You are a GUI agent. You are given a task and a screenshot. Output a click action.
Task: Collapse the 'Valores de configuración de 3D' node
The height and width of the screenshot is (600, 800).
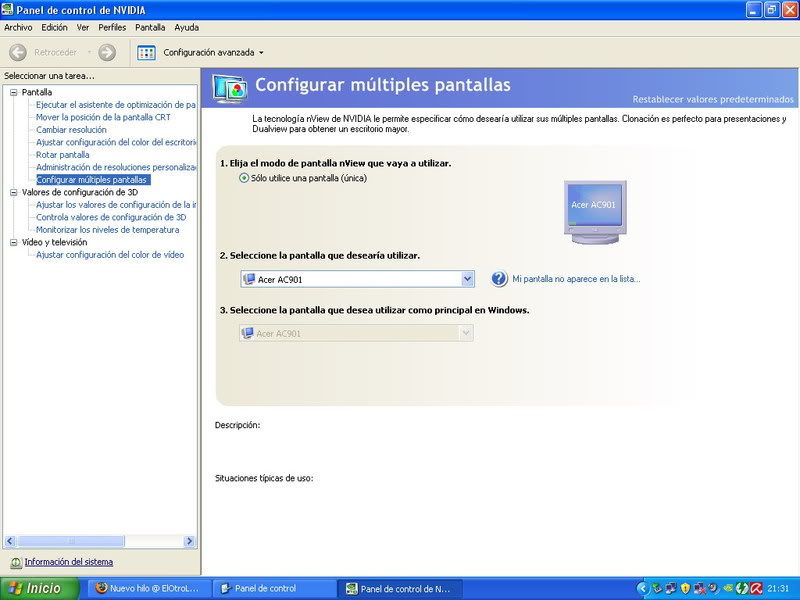14,192
